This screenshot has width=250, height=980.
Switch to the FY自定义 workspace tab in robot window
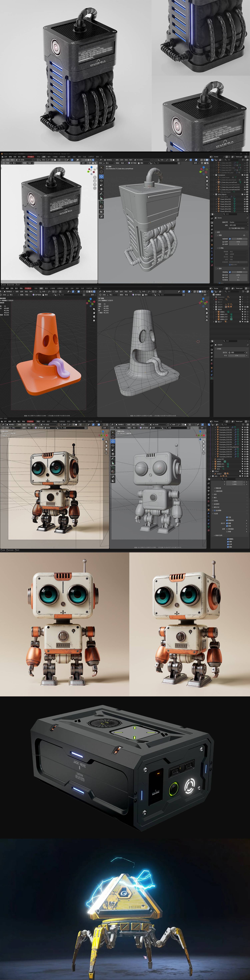[30, 421]
